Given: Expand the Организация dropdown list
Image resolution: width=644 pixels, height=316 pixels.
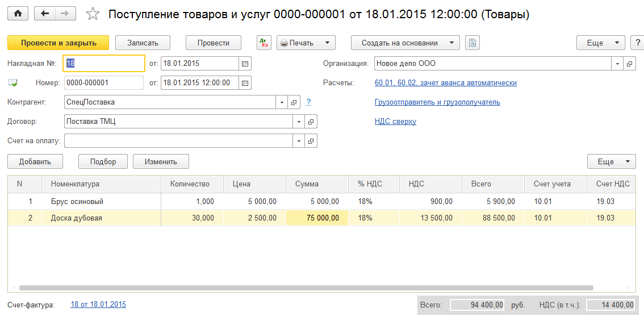Looking at the screenshot, I should pos(618,64).
